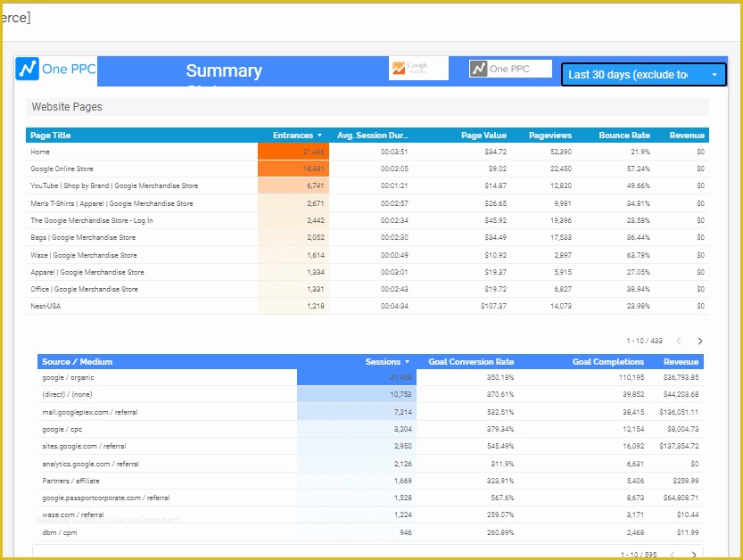
Task: Click the Google Analytics logo badge
Action: [418, 69]
